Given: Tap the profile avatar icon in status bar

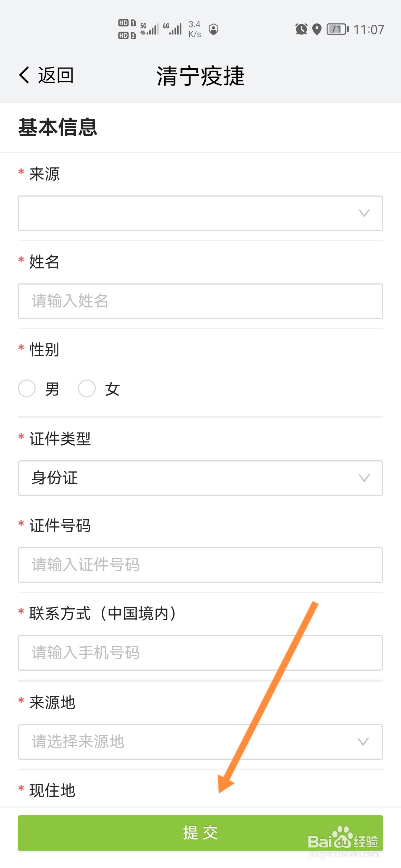Looking at the screenshot, I should 213,29.
